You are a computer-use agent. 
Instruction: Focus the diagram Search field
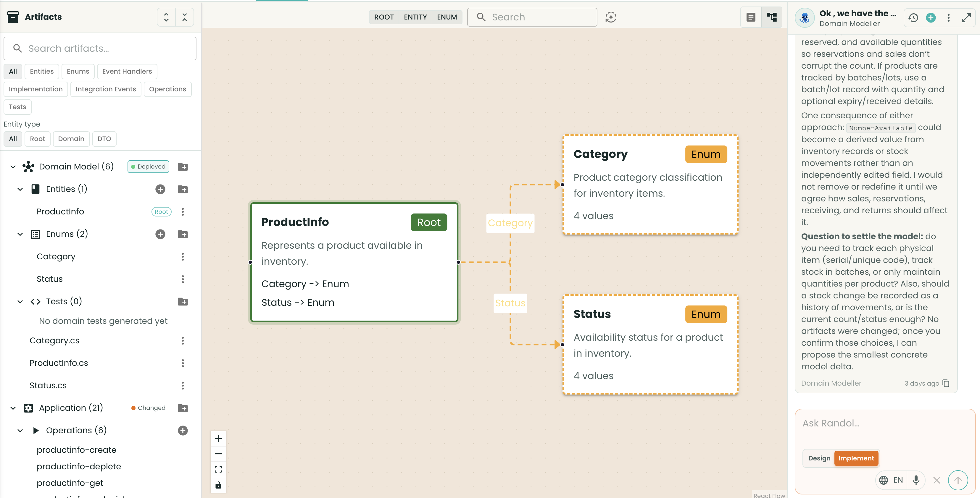[x=532, y=17]
